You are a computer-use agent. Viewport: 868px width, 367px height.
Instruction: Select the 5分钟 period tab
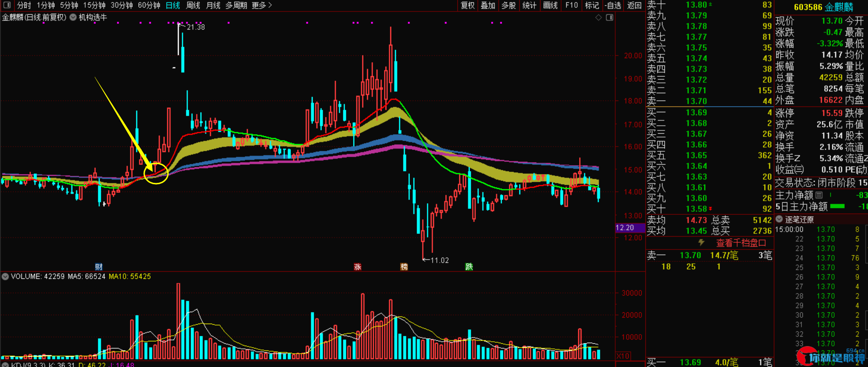point(69,5)
